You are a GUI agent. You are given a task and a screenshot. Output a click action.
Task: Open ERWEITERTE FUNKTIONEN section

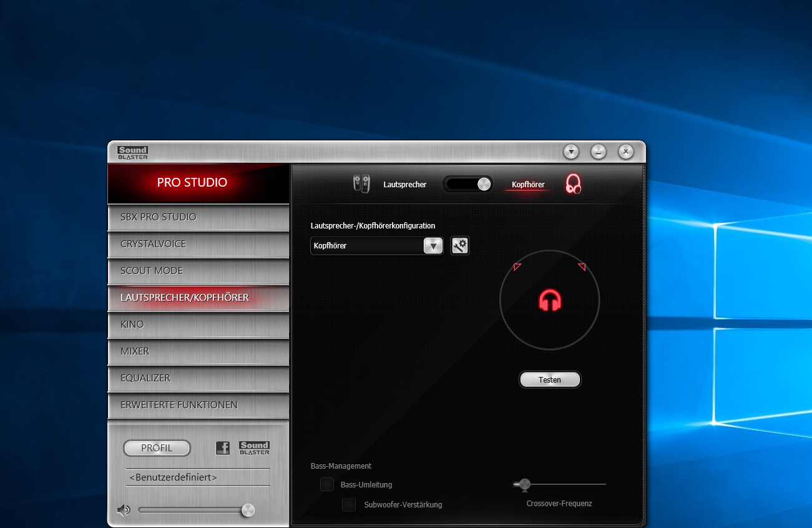pyautogui.click(x=198, y=405)
